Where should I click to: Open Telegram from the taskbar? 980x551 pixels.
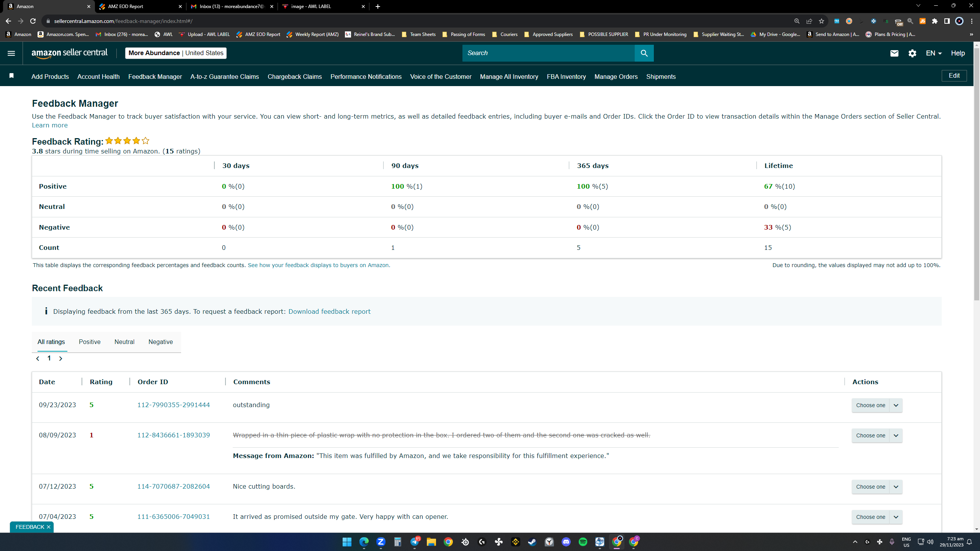[x=415, y=542]
